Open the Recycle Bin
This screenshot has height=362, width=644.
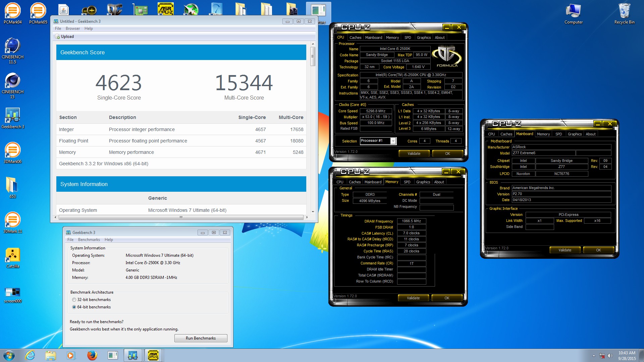(x=624, y=13)
